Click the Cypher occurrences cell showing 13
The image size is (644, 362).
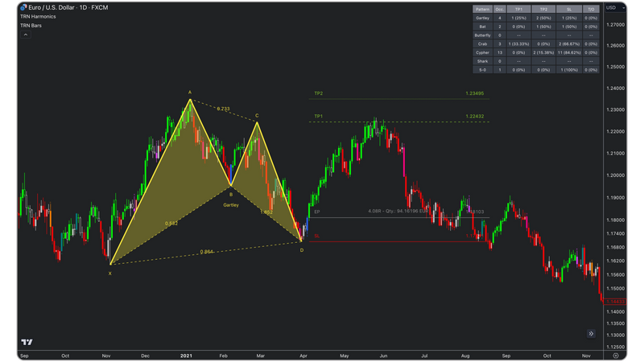coord(499,52)
